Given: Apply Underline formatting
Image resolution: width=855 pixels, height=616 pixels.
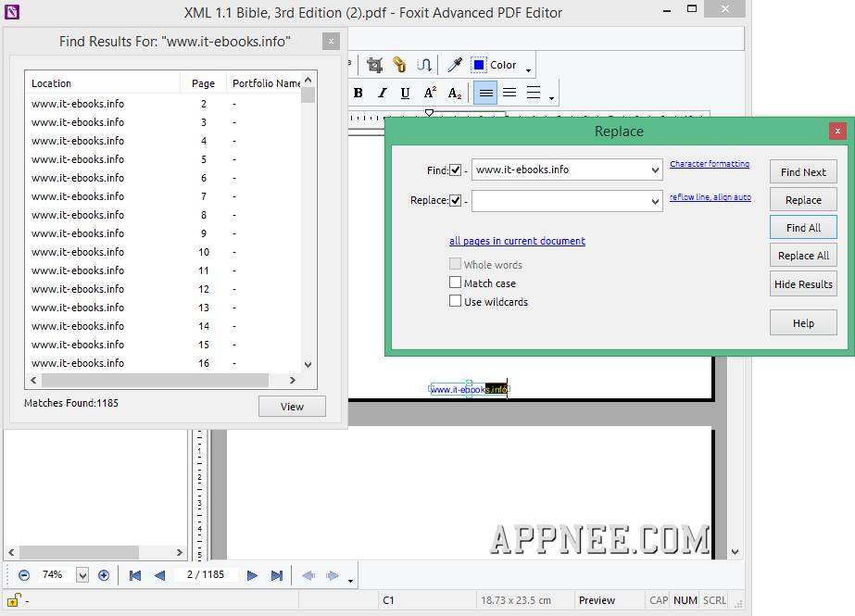Looking at the screenshot, I should 405,93.
